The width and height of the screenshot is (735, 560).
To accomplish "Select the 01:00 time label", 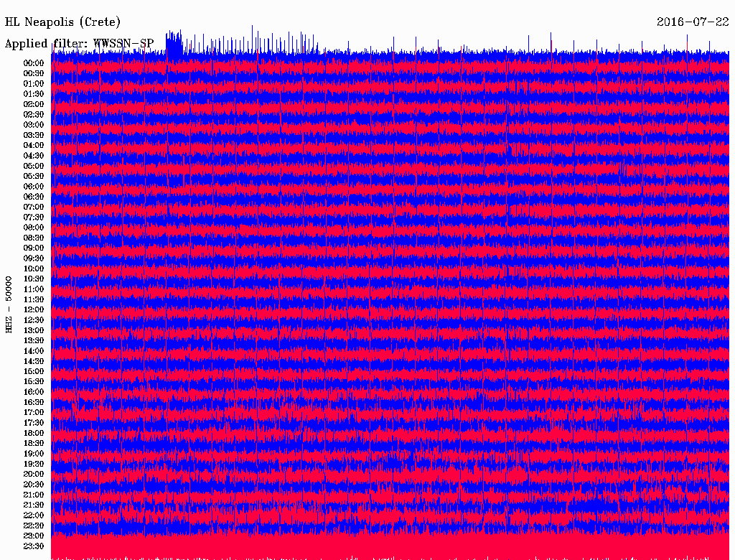I will (x=34, y=84).
